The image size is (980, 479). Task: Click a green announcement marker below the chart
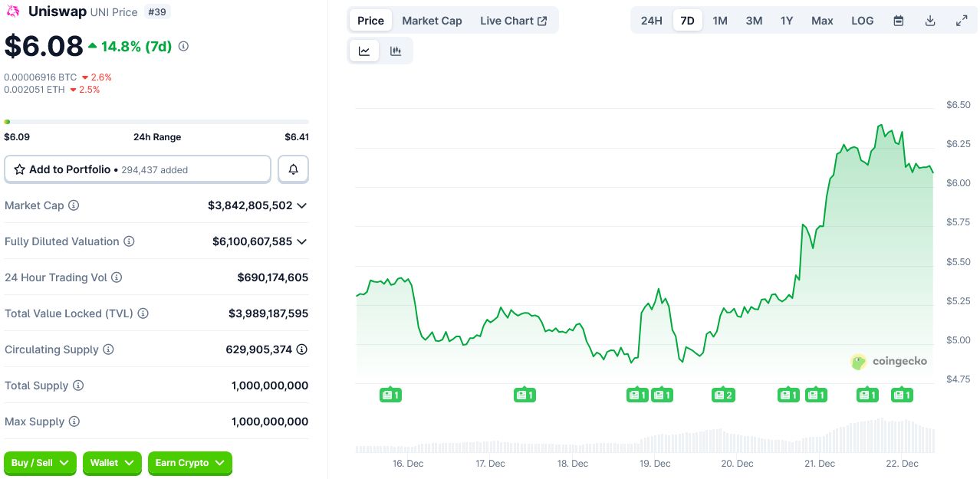pos(391,395)
